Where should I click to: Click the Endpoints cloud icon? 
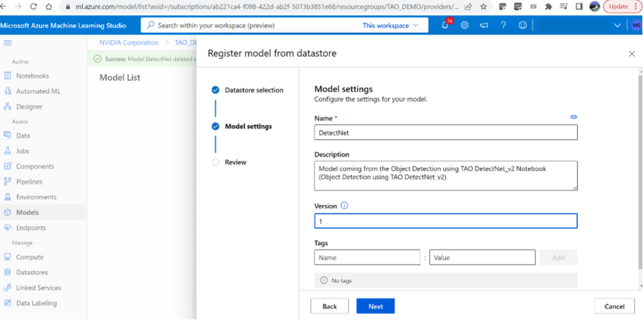7,227
